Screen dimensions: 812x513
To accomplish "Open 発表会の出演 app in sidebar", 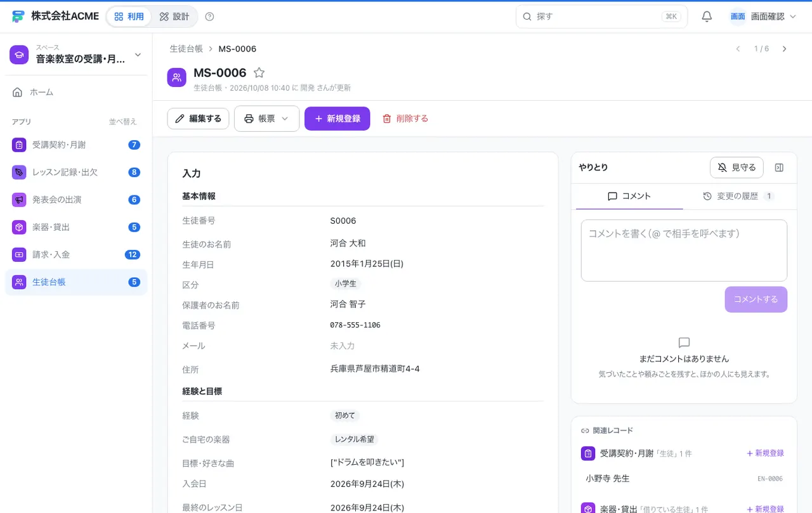I will tap(76, 200).
